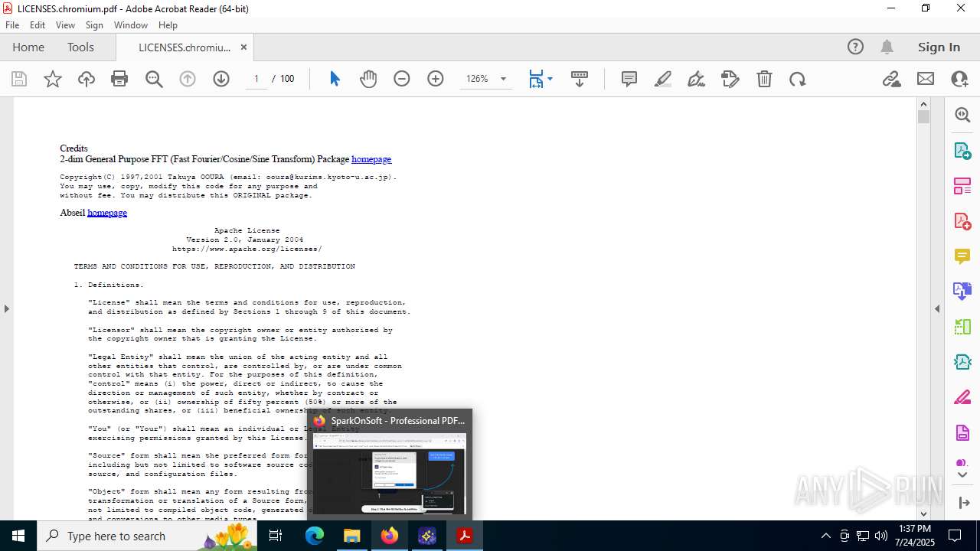Click the Save file icon

[19, 79]
